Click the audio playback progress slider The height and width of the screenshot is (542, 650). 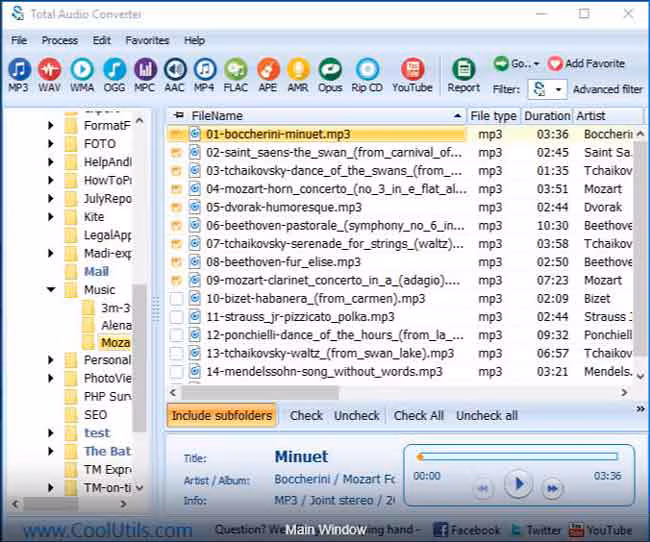coord(518,457)
